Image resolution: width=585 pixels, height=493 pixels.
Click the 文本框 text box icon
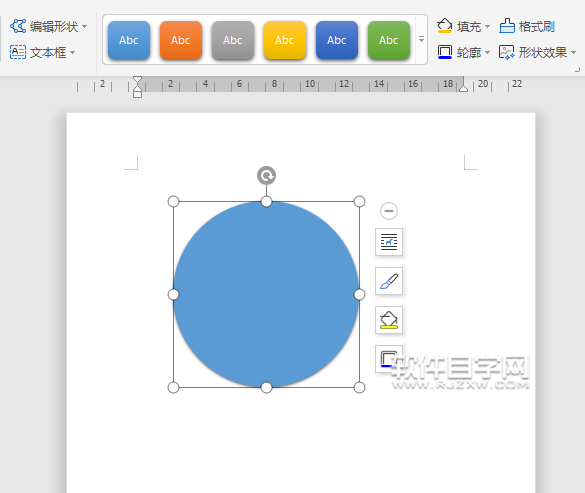click(x=18, y=52)
